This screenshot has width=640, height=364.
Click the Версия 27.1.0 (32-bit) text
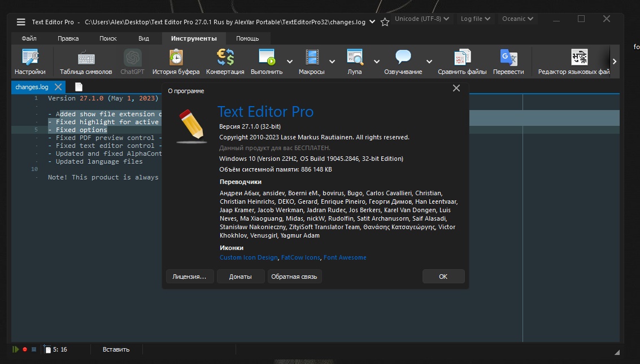point(250,126)
